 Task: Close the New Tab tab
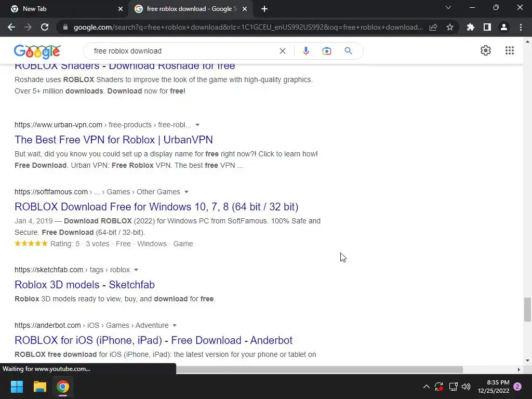point(121,9)
